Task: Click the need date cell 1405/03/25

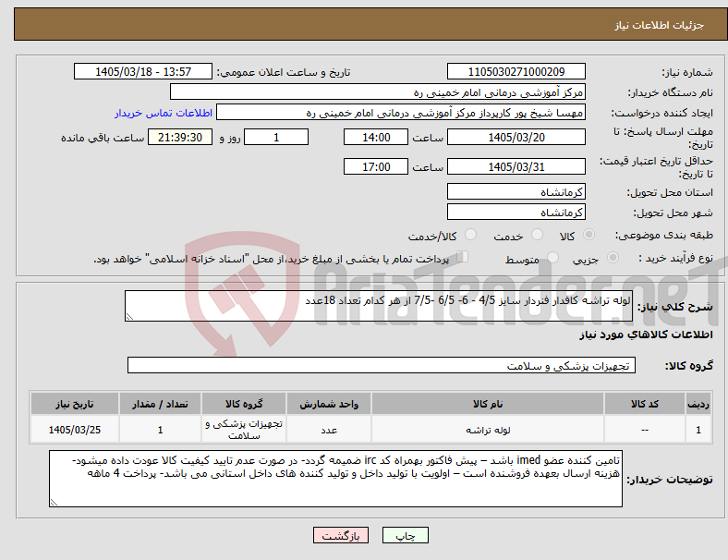Action: click(75, 430)
